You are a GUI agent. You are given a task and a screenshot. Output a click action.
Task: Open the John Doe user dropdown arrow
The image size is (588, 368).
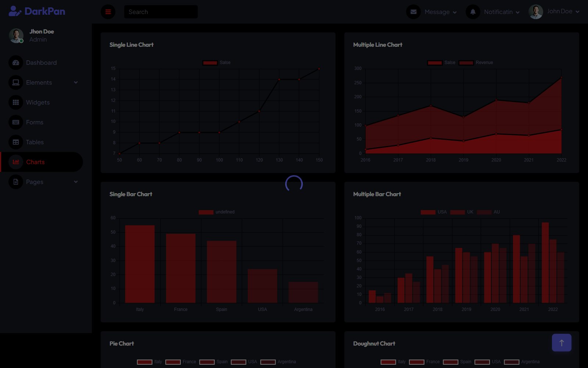[577, 12]
